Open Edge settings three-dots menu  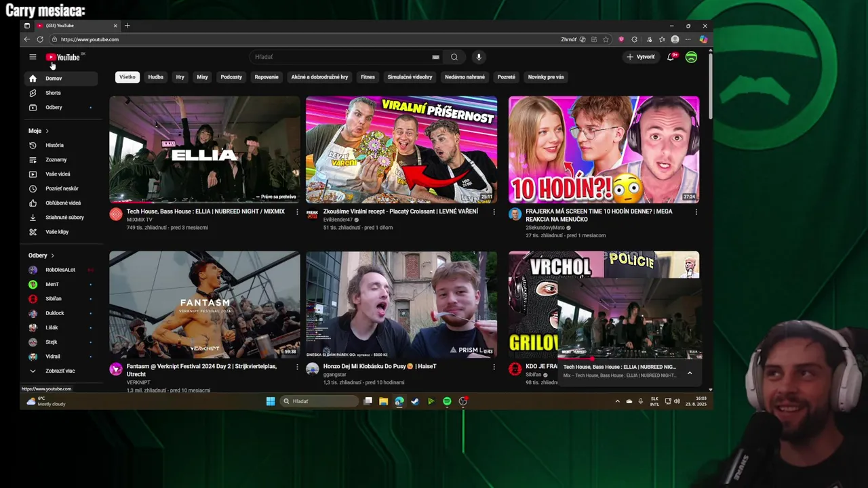click(x=688, y=39)
